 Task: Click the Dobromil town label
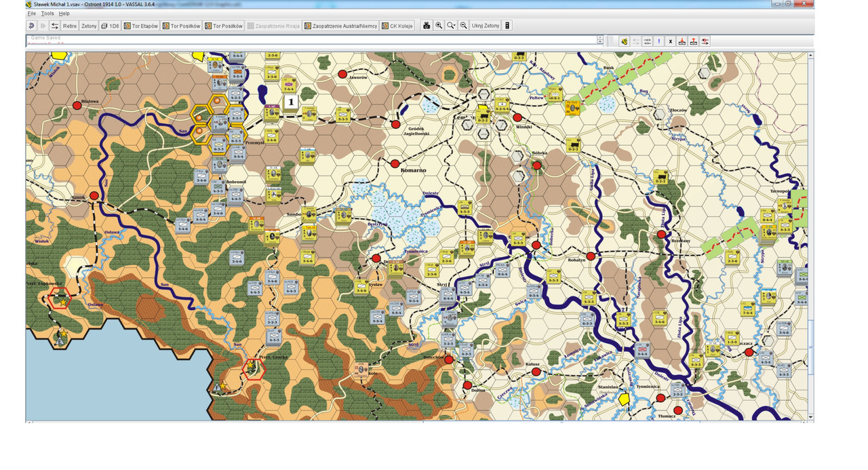(x=237, y=182)
